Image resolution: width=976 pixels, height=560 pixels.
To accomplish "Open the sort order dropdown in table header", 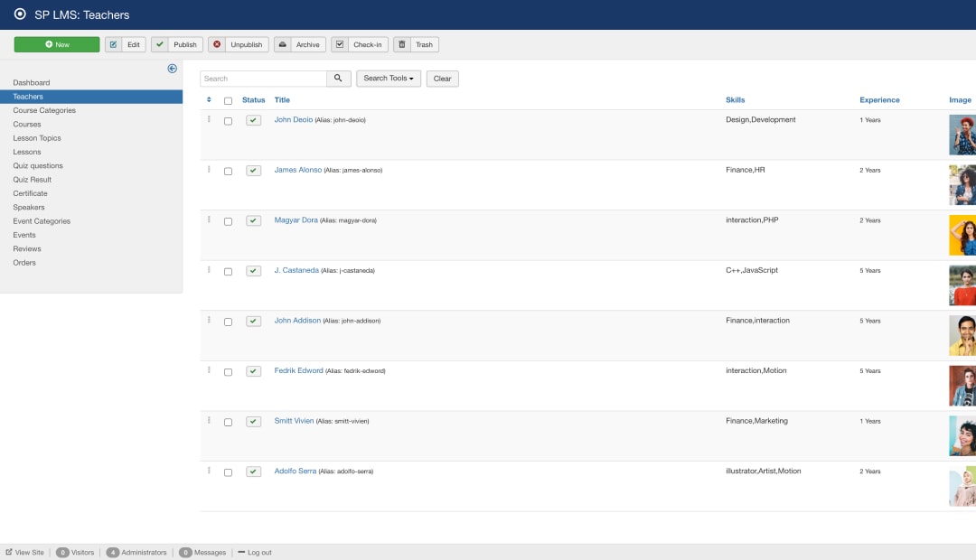I will coord(210,100).
